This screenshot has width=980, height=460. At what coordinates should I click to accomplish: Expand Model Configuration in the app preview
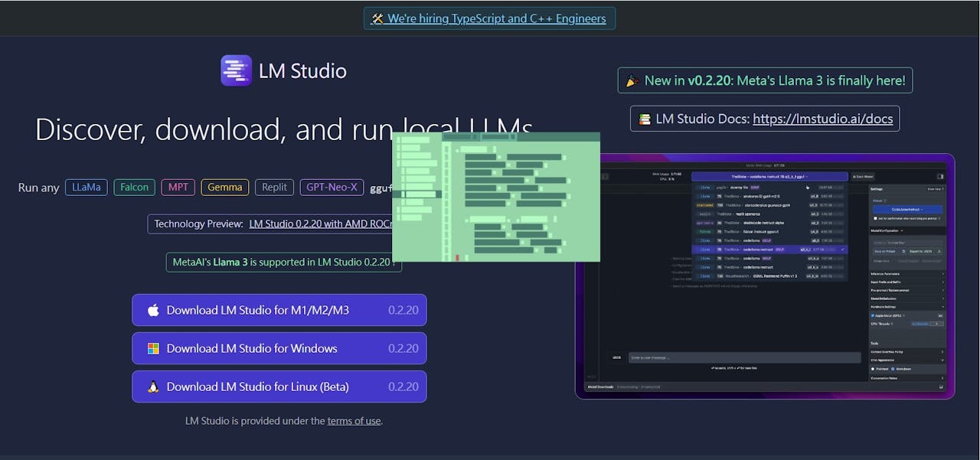tap(907, 230)
